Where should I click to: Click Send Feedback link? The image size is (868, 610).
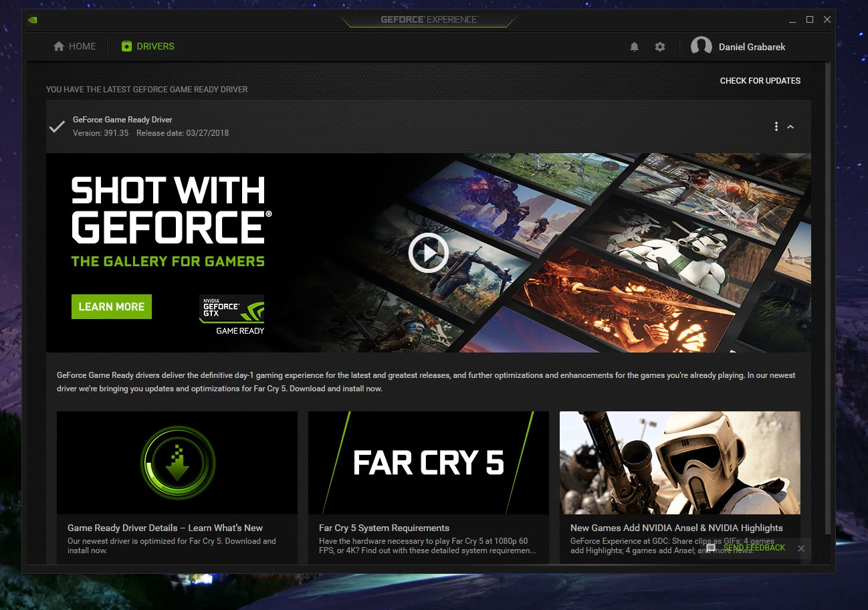coord(754,548)
